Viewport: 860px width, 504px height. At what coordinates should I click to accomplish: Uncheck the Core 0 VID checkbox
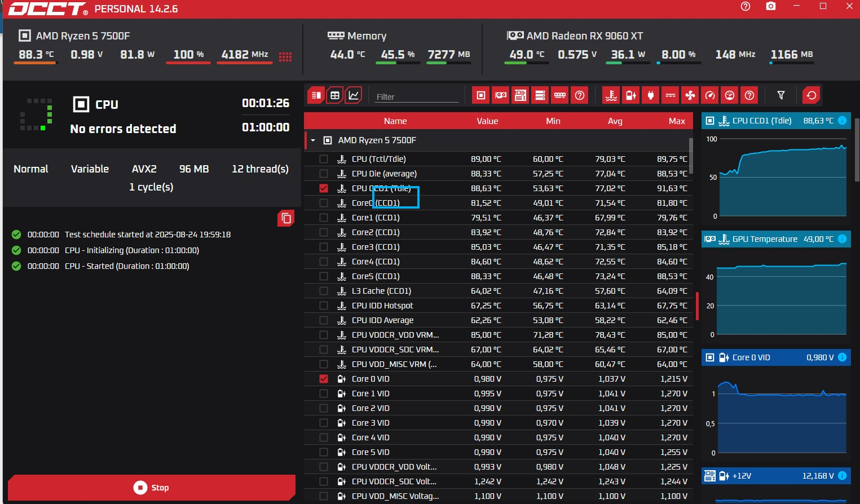[324, 379]
